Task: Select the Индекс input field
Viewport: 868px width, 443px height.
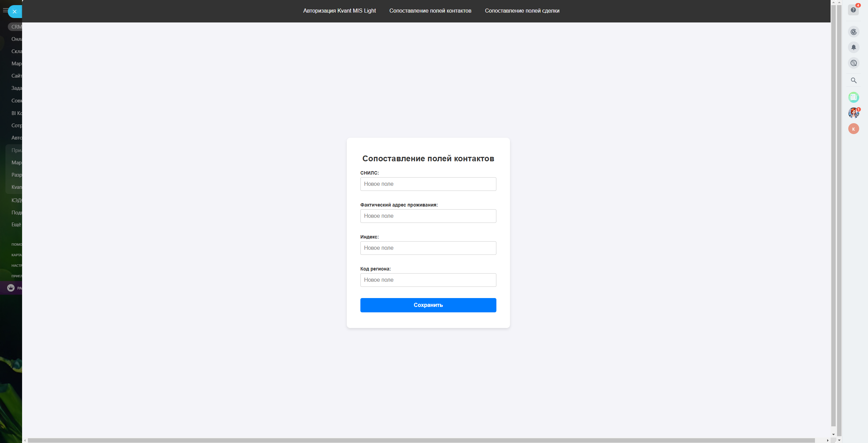Action: (x=428, y=248)
